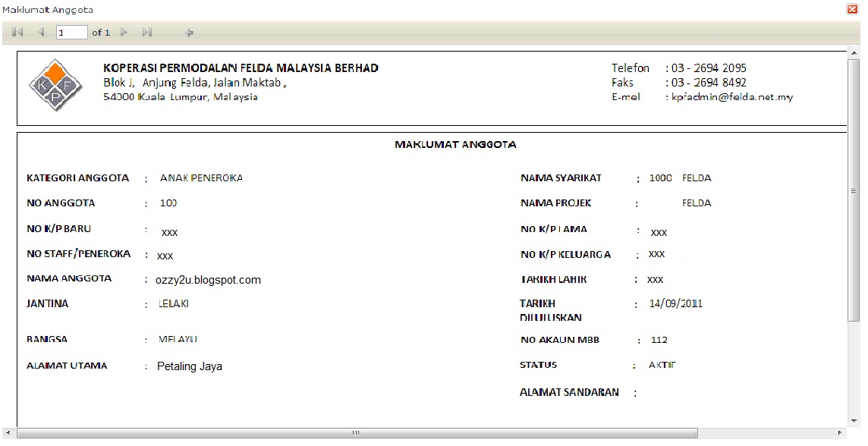The height and width of the screenshot is (446, 868).
Task: Click the BANGSA value MELAYU
Action: pos(178,339)
